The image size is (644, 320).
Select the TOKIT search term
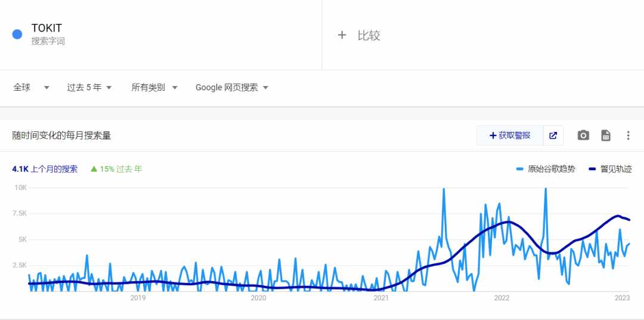47,28
